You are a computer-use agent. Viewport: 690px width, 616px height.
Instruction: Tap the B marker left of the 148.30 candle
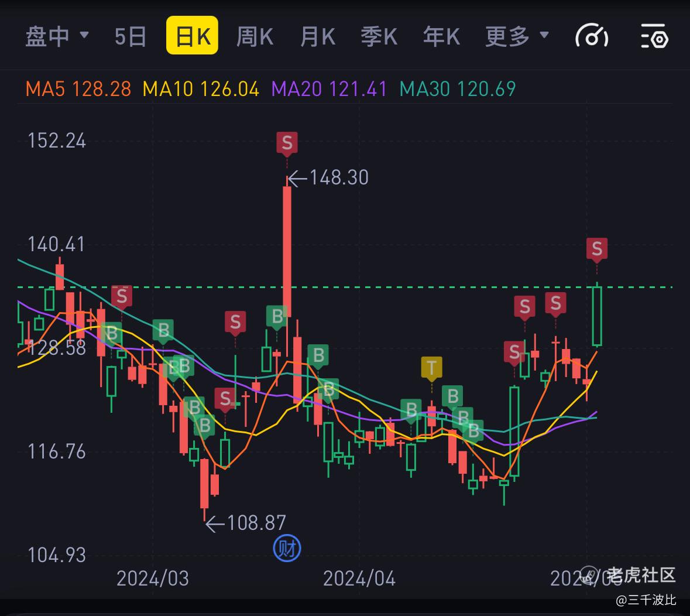(x=277, y=316)
